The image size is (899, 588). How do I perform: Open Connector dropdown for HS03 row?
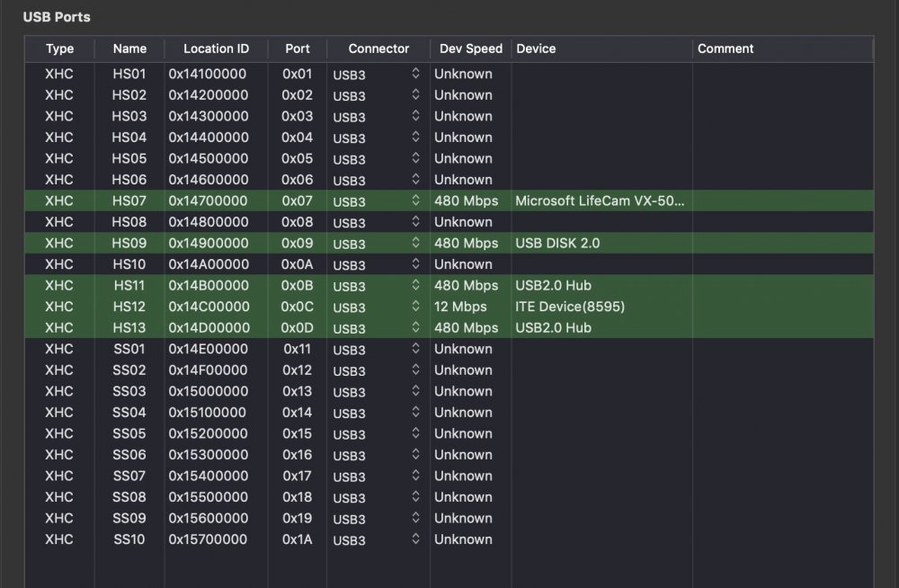(x=378, y=117)
